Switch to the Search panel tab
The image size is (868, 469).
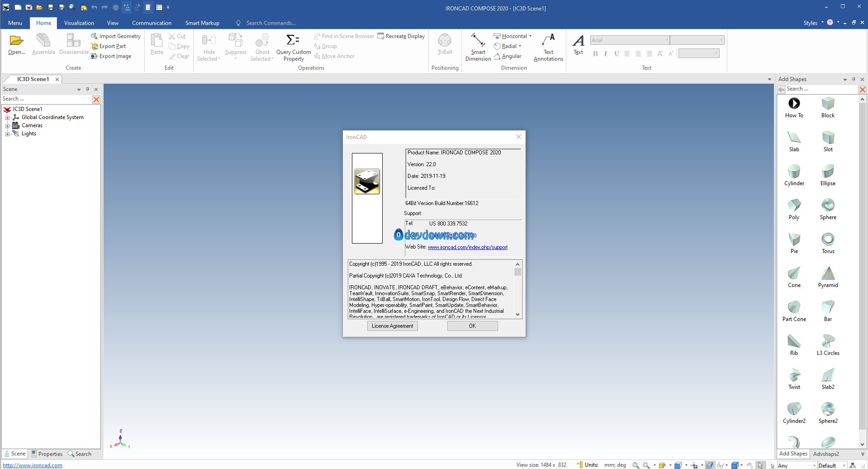point(80,454)
